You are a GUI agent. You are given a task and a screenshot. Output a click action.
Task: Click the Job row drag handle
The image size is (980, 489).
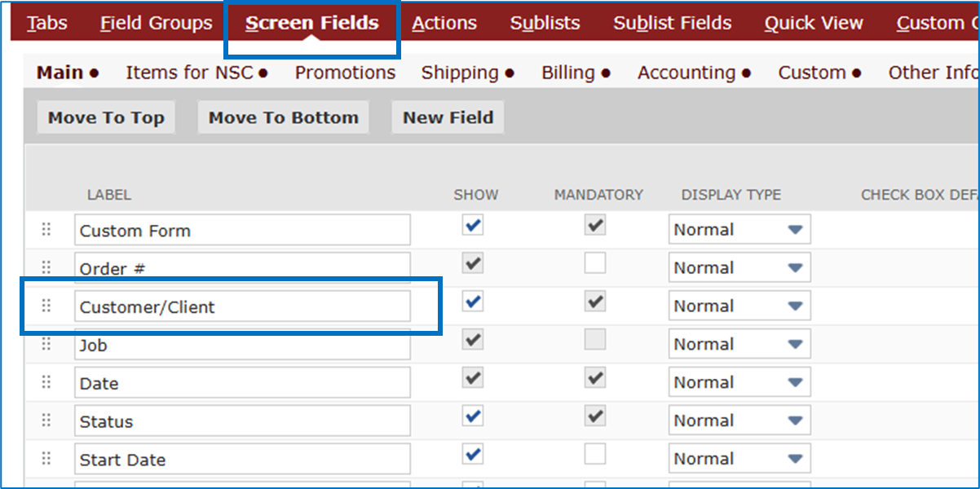click(x=46, y=344)
